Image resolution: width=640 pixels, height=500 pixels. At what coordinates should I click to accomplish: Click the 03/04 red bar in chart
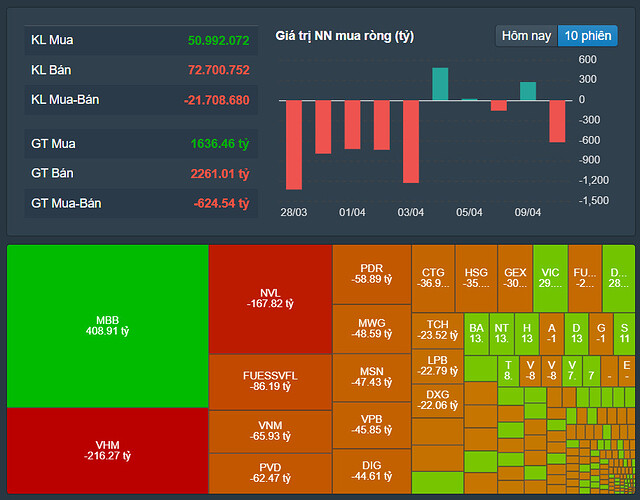coord(411,142)
